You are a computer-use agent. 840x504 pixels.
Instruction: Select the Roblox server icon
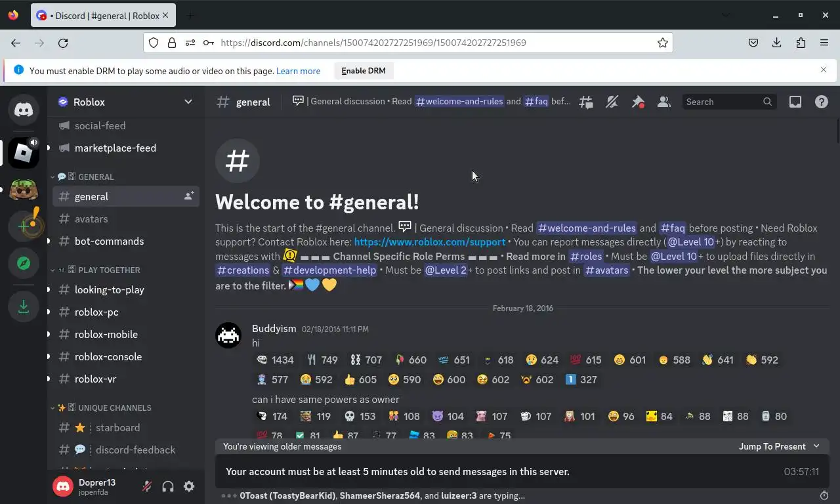tap(24, 153)
